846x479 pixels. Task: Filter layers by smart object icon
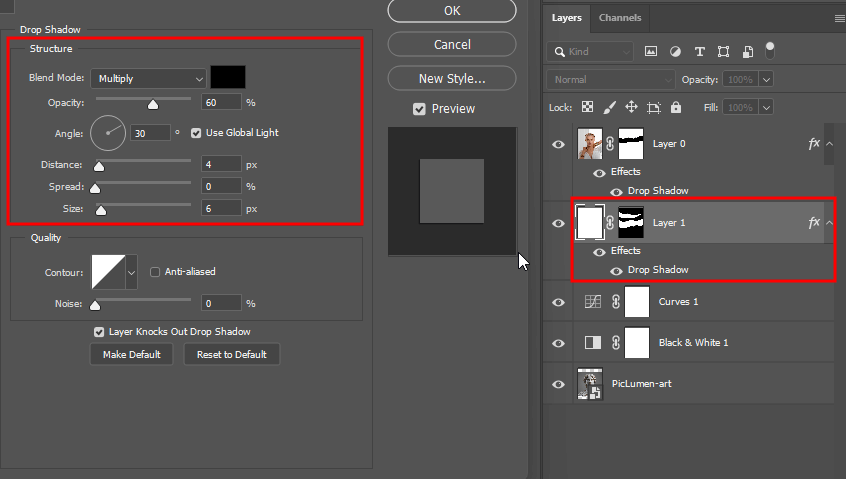point(748,52)
